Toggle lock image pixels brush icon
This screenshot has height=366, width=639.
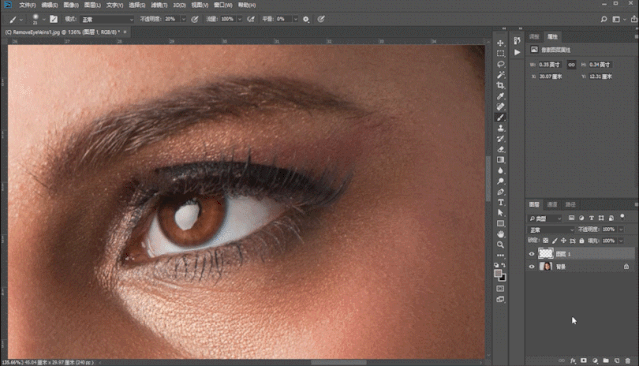[555, 241]
